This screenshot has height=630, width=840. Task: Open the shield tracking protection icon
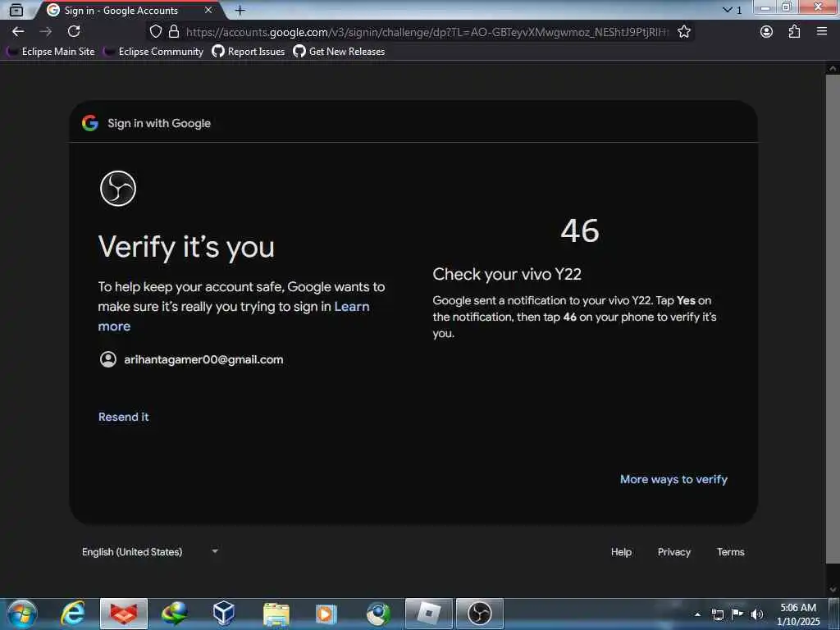[155, 32]
